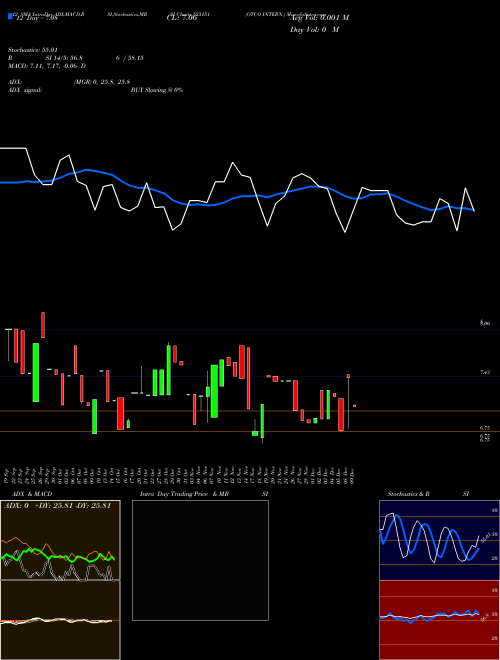Viewport: 500px width, 660px height.
Task: Click the 6.75 price axis label
Action: click(x=485, y=428)
